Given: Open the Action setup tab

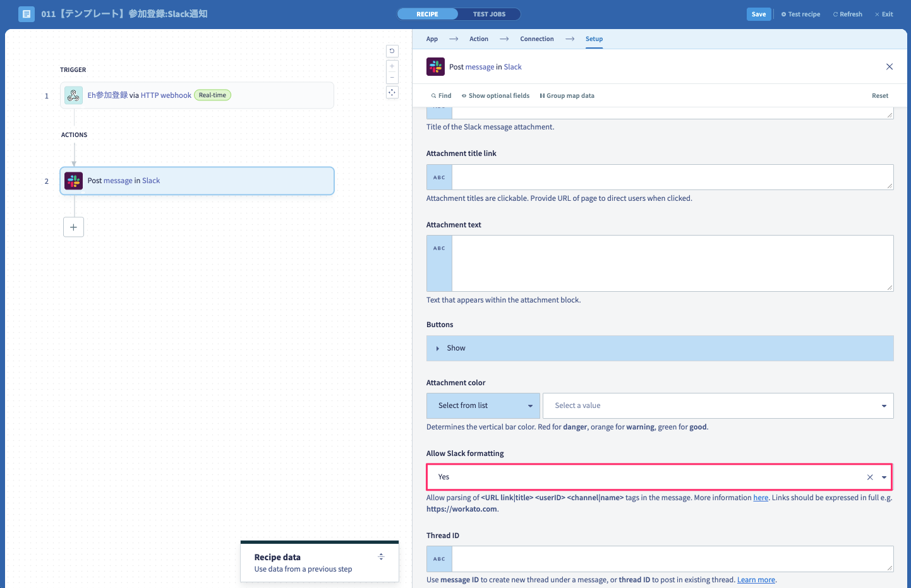Looking at the screenshot, I should tap(479, 39).
